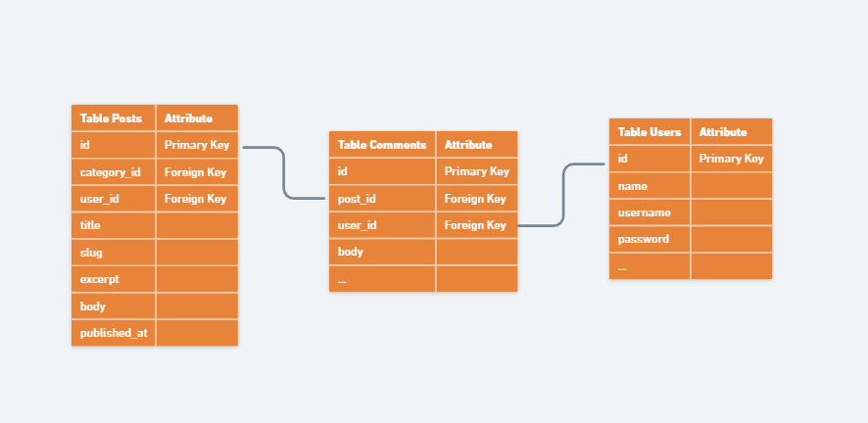The width and height of the screenshot is (868, 423).
Task: Select user_id field in Comments table
Action: click(x=382, y=225)
